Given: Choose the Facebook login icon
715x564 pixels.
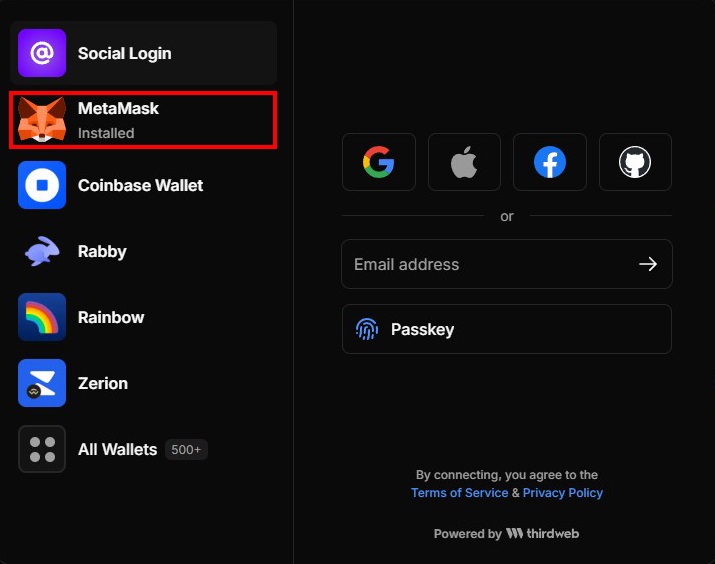Looking at the screenshot, I should tap(550, 162).
